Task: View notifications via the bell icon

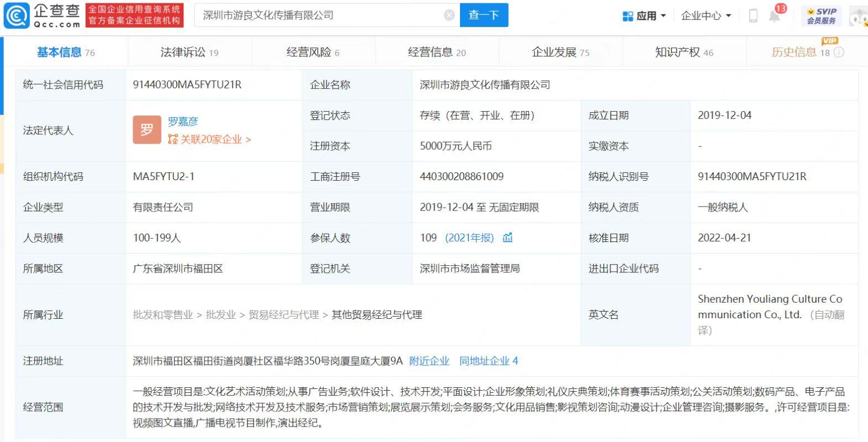Action: (x=775, y=16)
